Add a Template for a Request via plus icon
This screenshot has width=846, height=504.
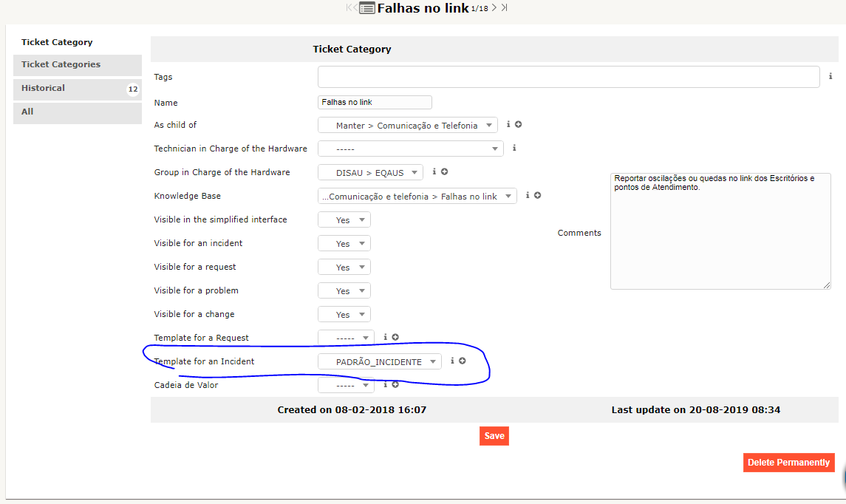pyautogui.click(x=395, y=338)
